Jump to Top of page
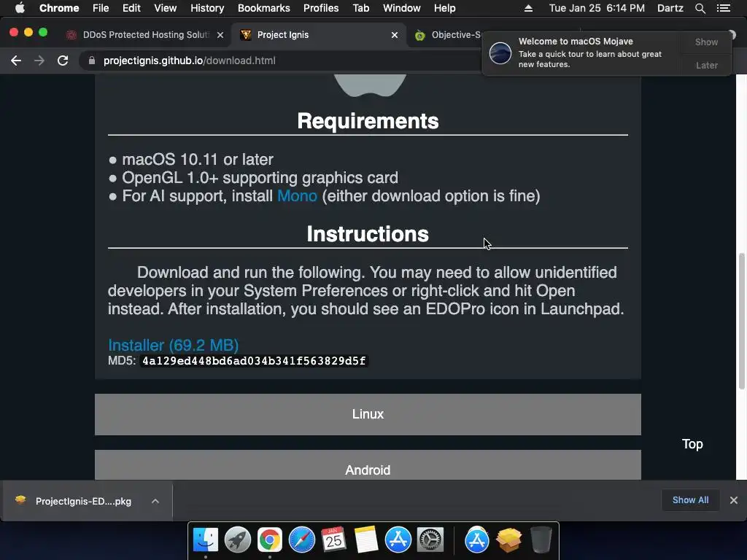This screenshot has height=560, width=747. pyautogui.click(x=692, y=444)
